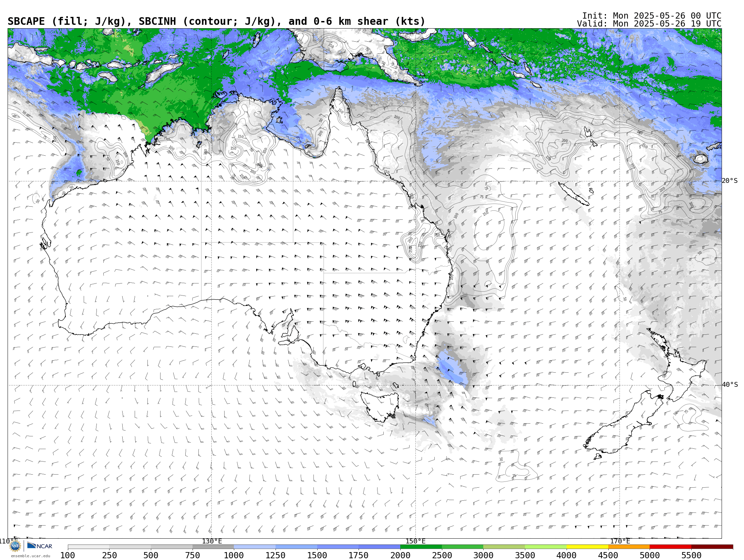Click the Valid: Mon 2025-05-26 19 UTC text

click(x=649, y=24)
